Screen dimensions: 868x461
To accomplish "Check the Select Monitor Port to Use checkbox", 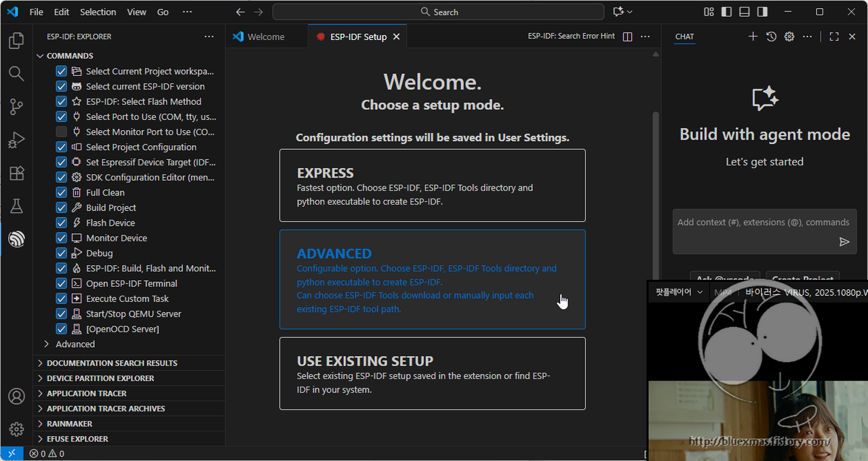I will click(61, 132).
